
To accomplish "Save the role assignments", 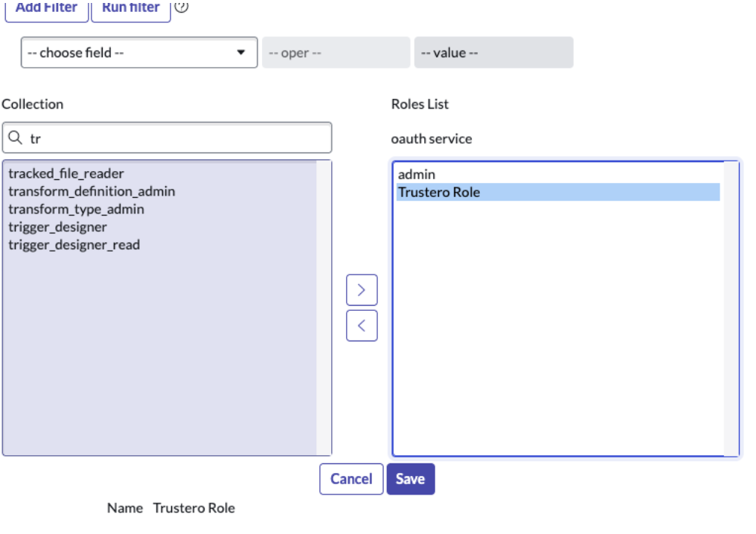I will tap(410, 479).
